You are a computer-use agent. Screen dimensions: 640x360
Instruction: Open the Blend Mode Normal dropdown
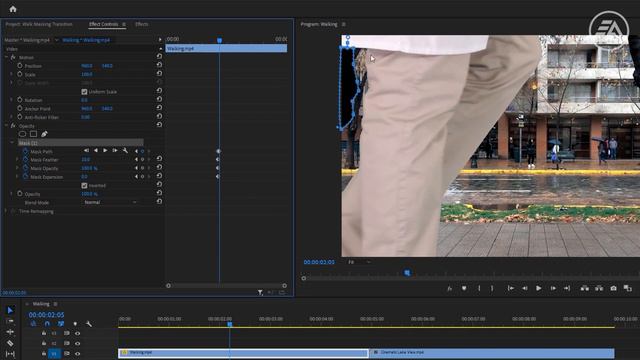click(x=109, y=202)
